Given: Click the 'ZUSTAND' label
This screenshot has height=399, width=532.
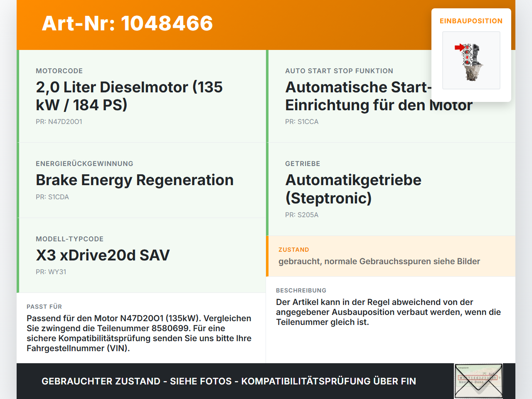Looking at the screenshot, I should (294, 250).
